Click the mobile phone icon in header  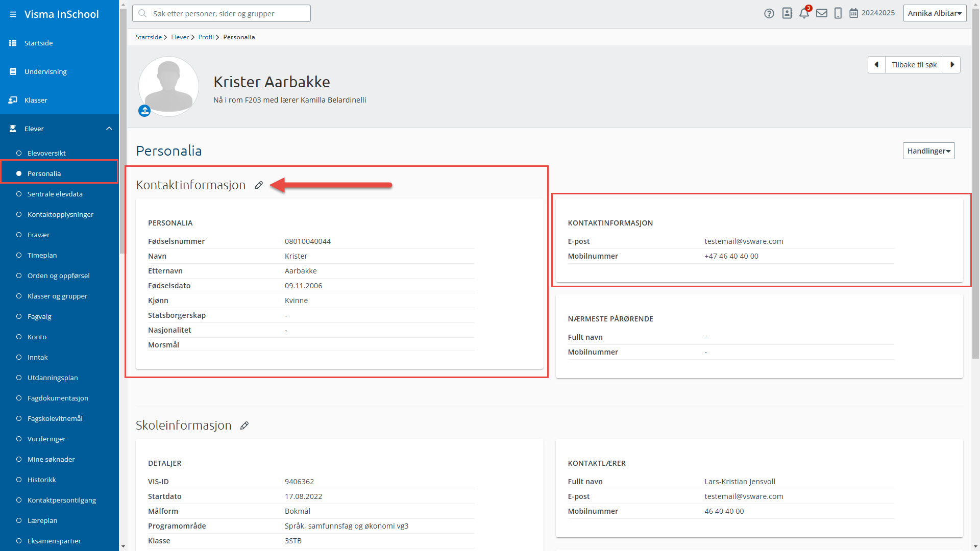click(838, 14)
